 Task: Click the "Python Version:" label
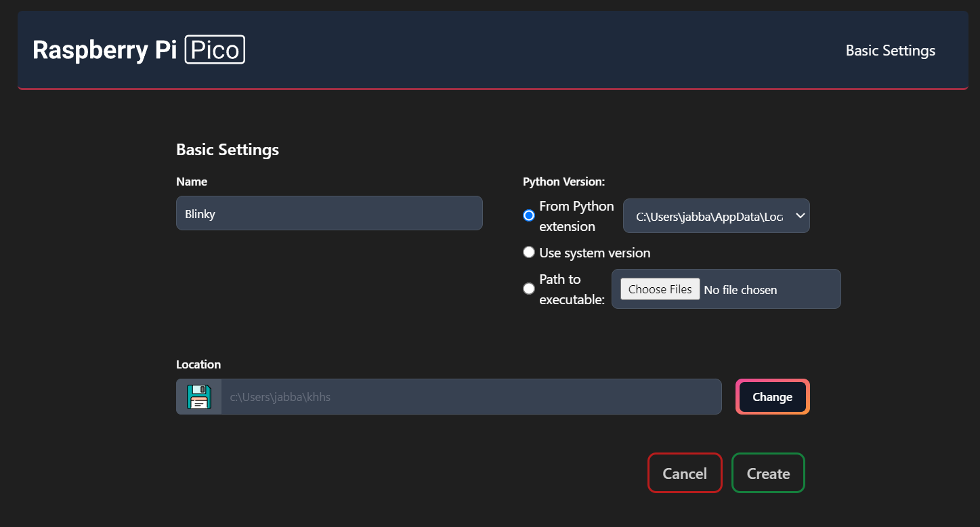[x=563, y=182]
